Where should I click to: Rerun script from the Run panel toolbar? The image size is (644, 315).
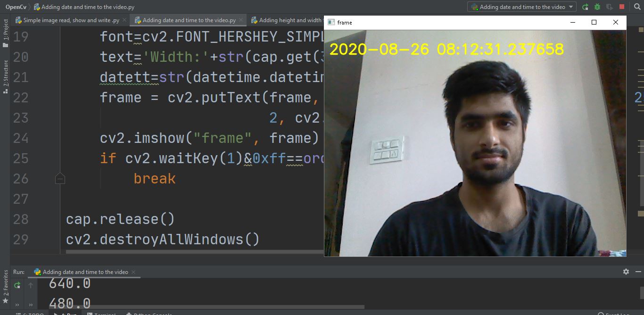pyautogui.click(x=17, y=285)
